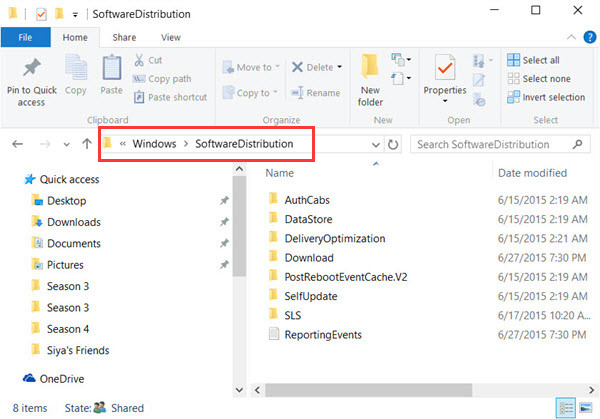Viewport: 600px width, 419px height.
Task: Open the File menu tab
Action: point(25,37)
